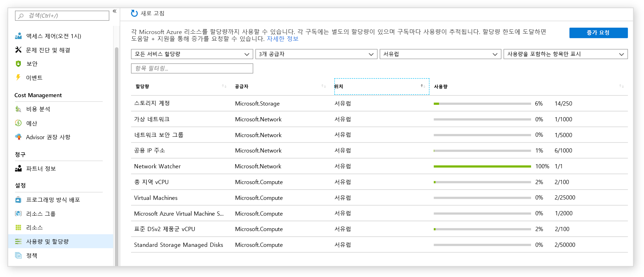Open the 서유럽 location dropdown
644x277 pixels.
(x=440, y=54)
